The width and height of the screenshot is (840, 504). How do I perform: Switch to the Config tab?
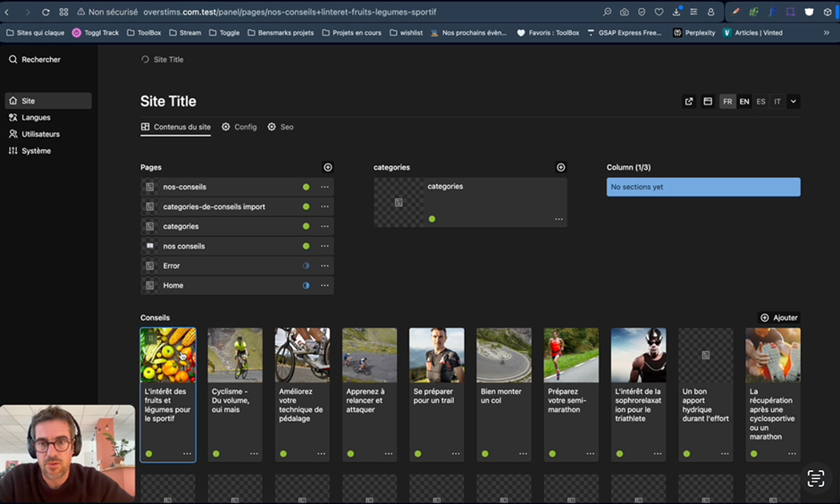pyautogui.click(x=239, y=127)
